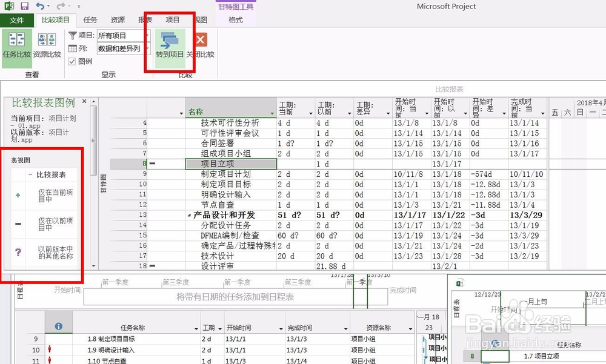Image resolution: width=606 pixels, height=364 pixels.
Task: Open the quick access toolbar customize arrow
Action: pyautogui.click(x=79, y=7)
